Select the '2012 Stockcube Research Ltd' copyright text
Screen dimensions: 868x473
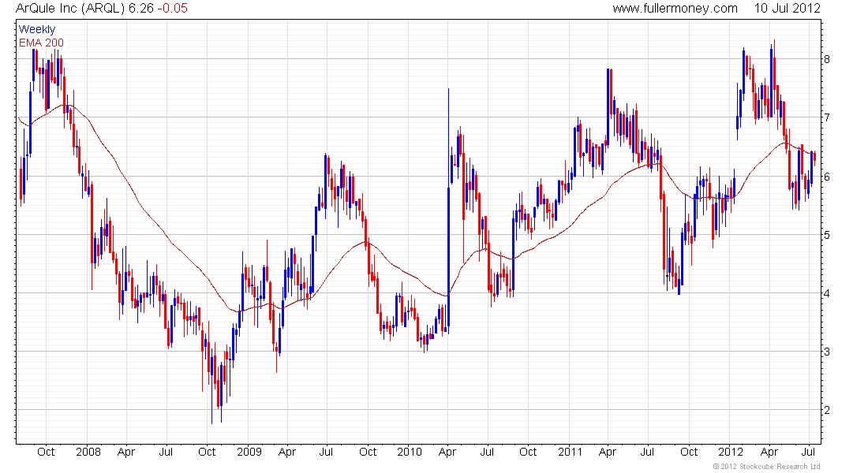[766, 467]
